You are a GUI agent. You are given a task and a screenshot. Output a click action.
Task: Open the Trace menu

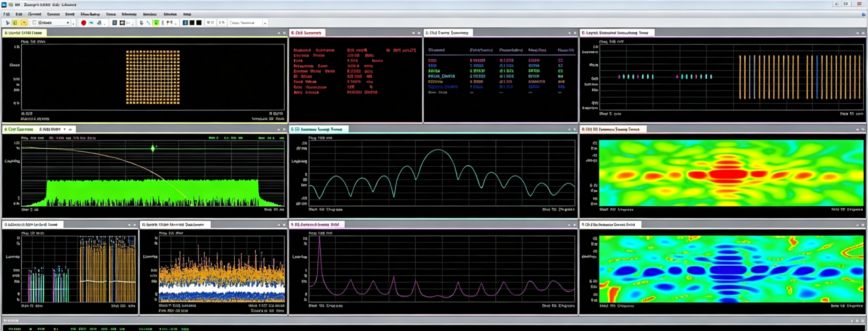pyautogui.click(x=111, y=14)
